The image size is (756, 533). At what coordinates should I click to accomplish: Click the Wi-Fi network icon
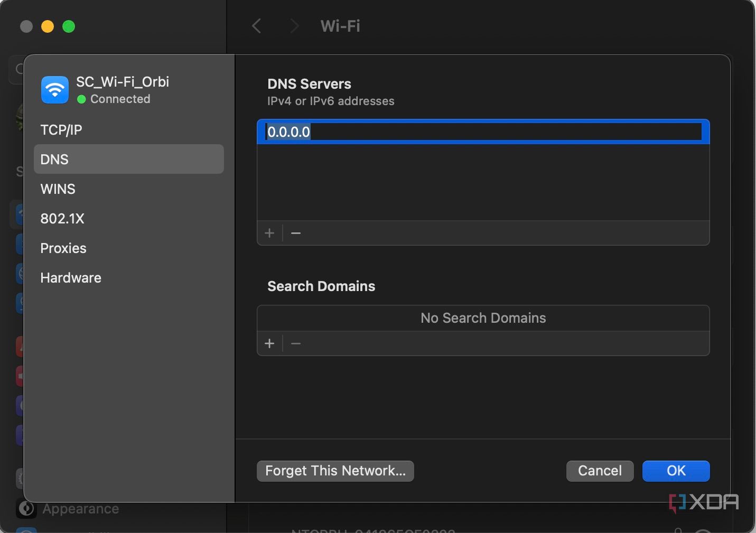tap(55, 90)
